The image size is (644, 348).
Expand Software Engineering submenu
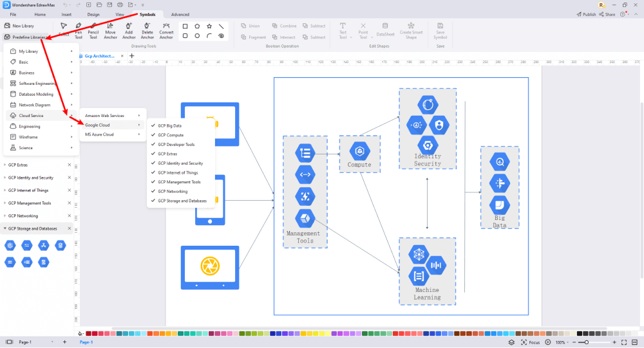pyautogui.click(x=41, y=84)
